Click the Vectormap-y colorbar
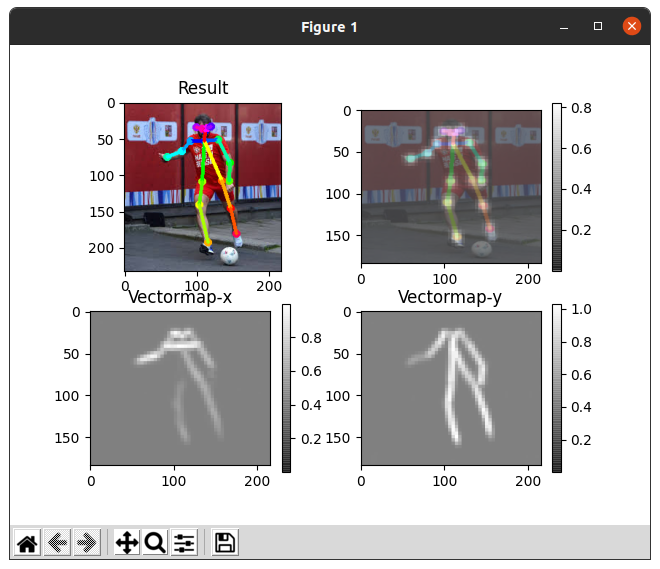This screenshot has height=569, width=660. tap(557, 388)
